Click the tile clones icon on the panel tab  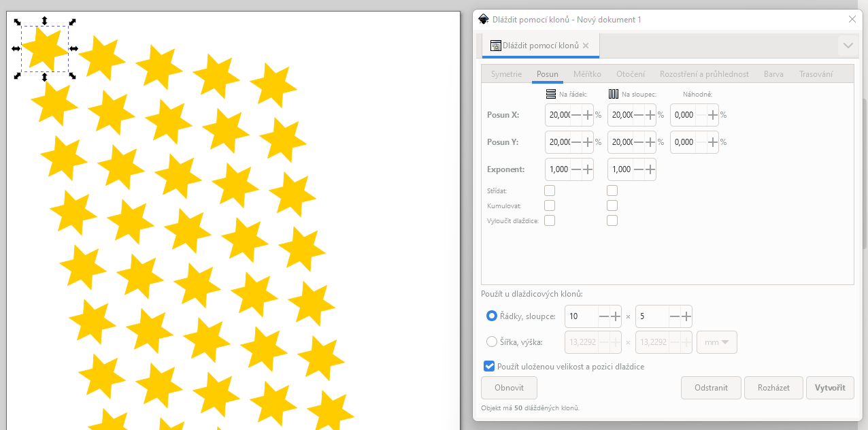(495, 45)
